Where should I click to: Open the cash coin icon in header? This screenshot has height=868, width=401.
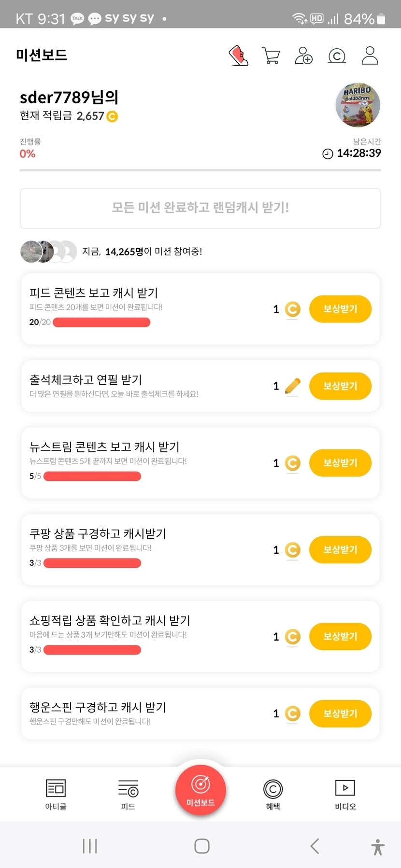tap(337, 56)
